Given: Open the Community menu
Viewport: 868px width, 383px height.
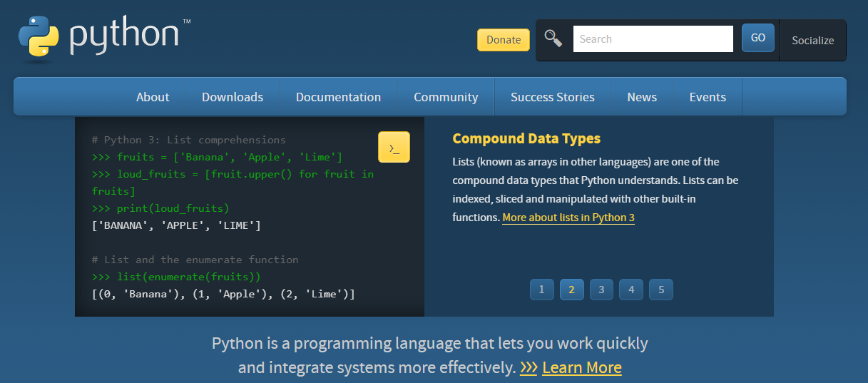Looking at the screenshot, I should tap(446, 97).
